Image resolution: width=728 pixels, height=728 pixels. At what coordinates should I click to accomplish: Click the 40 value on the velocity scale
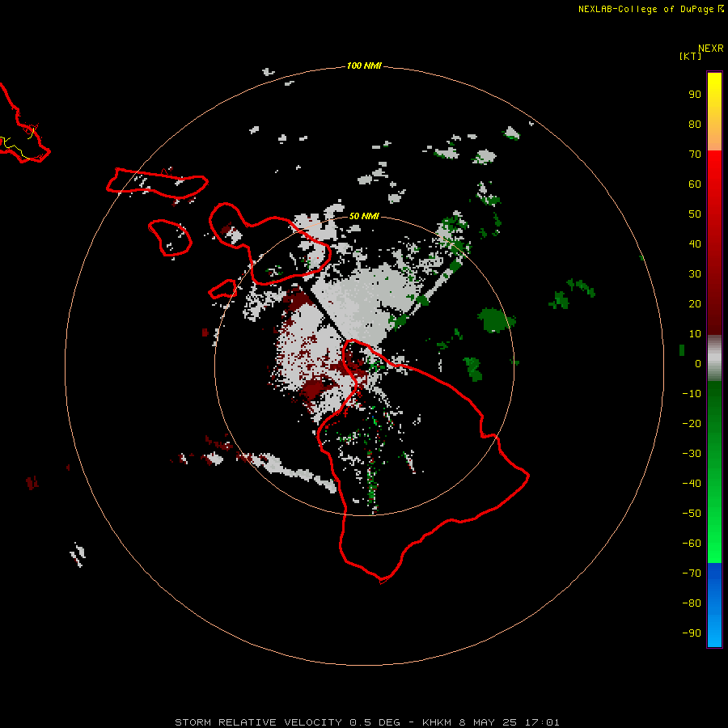[x=695, y=243]
